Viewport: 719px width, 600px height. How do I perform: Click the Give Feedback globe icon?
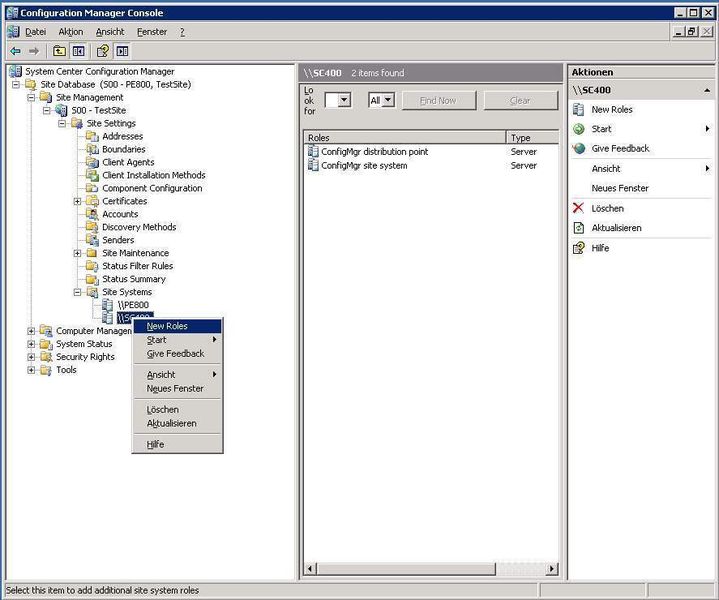(x=579, y=148)
